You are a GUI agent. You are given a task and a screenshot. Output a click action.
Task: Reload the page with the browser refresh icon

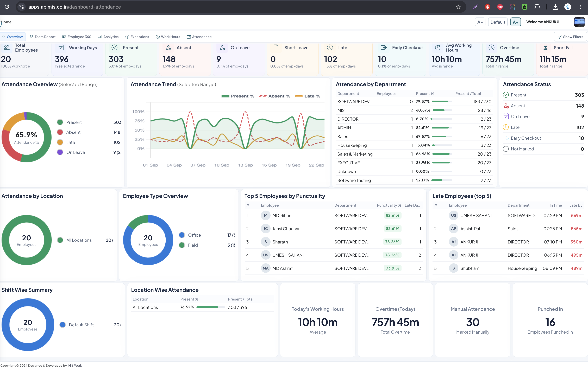tap(7, 7)
